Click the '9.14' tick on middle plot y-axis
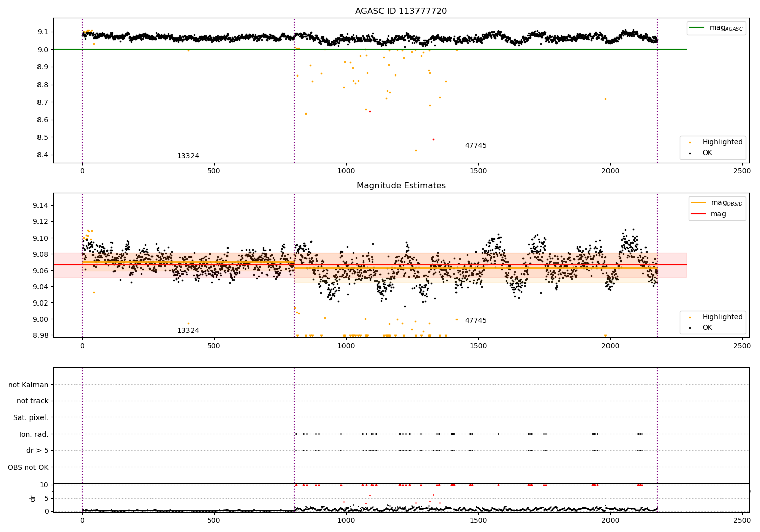 click(x=42, y=205)
